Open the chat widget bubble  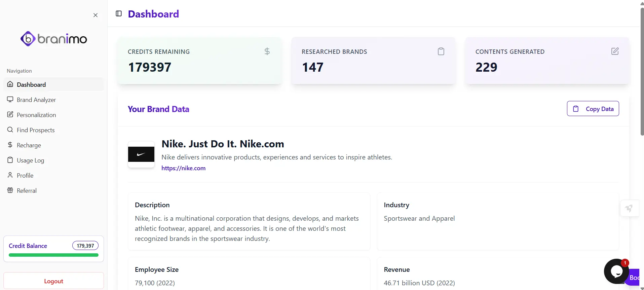tap(616, 271)
